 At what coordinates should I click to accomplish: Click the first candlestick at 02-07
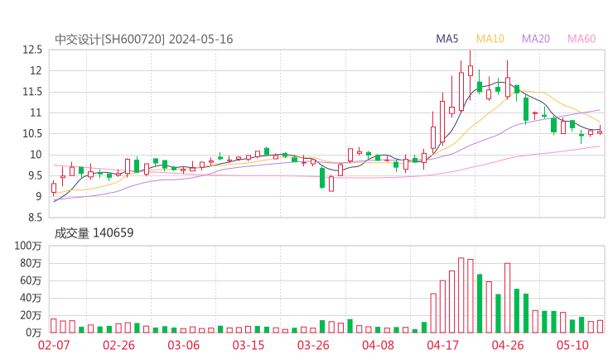click(54, 189)
